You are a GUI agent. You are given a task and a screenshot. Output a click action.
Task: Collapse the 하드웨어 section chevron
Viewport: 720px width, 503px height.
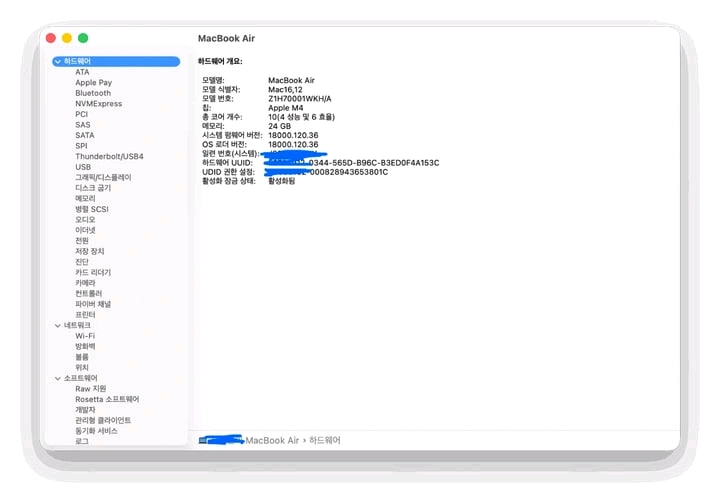58,62
